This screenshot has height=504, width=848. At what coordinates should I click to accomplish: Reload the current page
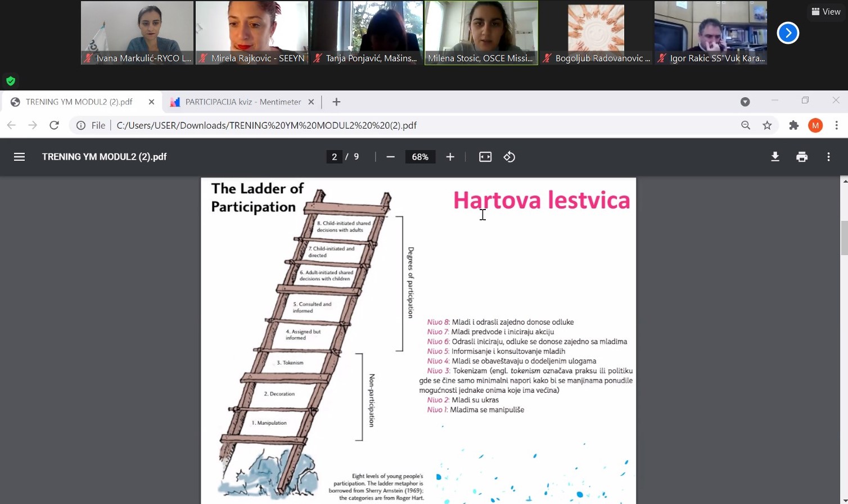coord(54,125)
